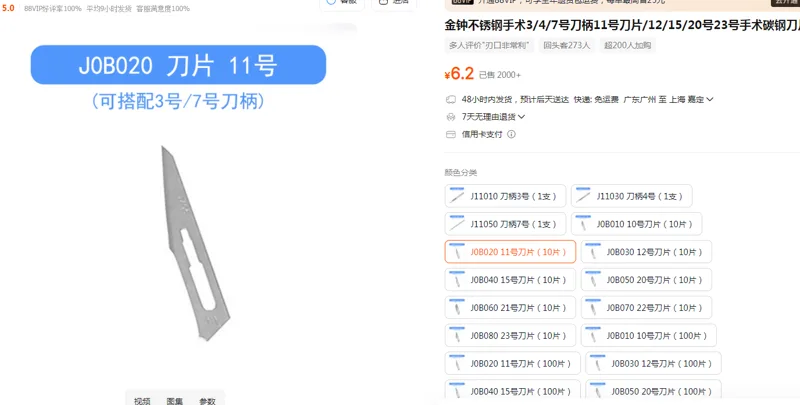Click the 平均9小时发货 text

tap(109, 9)
